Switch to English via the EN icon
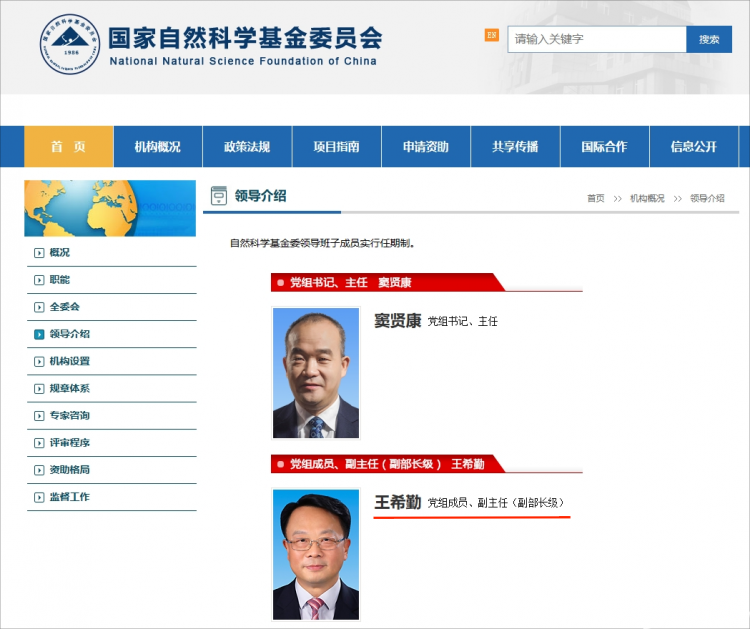 [x=491, y=35]
